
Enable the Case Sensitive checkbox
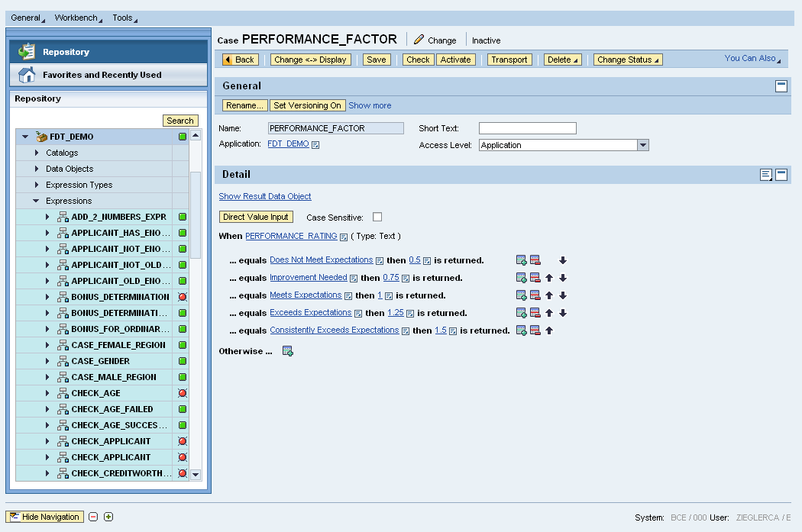377,218
